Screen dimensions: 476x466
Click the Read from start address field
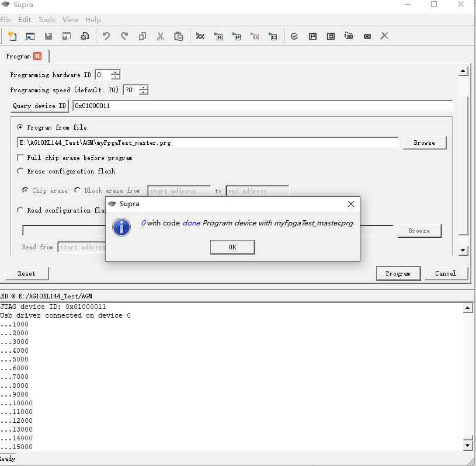[81, 247]
